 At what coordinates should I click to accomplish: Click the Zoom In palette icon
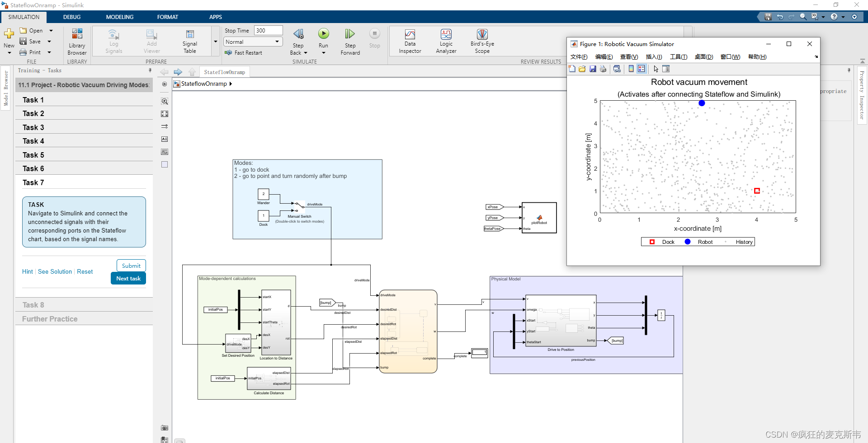pos(165,101)
